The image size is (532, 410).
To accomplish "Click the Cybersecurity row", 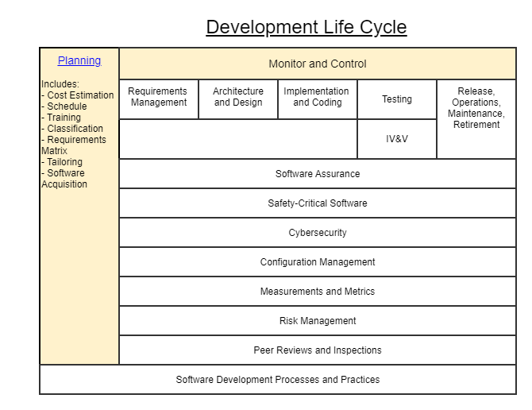I will (318, 233).
